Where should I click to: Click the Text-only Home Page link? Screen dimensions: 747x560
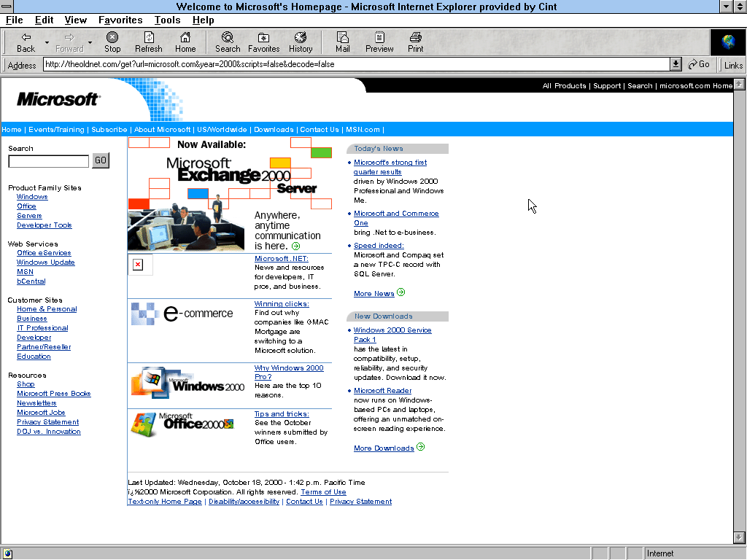[165, 502]
